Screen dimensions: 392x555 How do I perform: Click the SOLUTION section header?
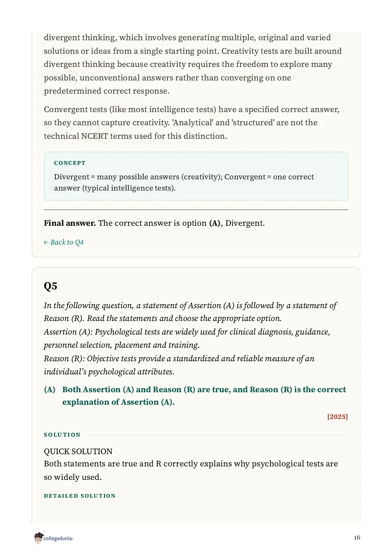62,435
